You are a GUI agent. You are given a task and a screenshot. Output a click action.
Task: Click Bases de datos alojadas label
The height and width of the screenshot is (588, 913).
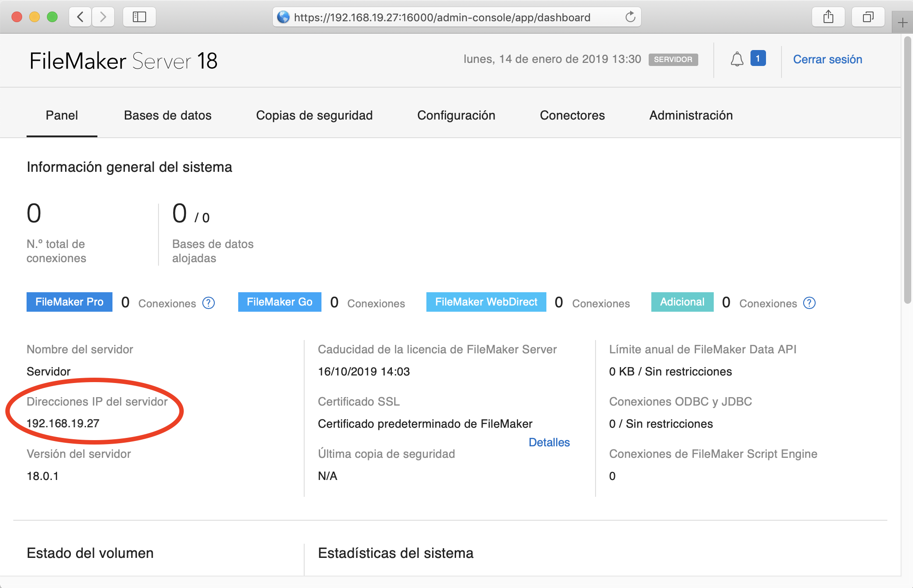click(x=213, y=251)
